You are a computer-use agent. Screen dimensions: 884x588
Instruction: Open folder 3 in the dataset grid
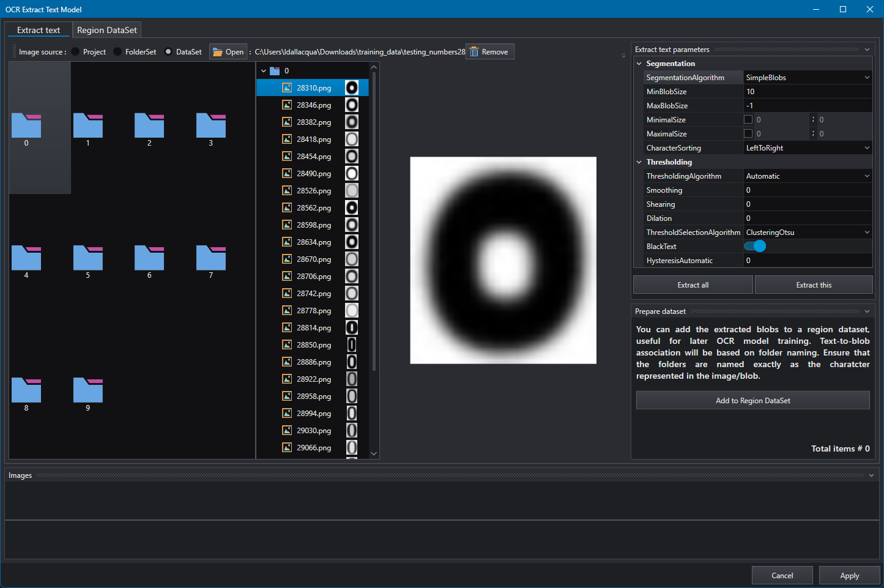[x=211, y=125]
